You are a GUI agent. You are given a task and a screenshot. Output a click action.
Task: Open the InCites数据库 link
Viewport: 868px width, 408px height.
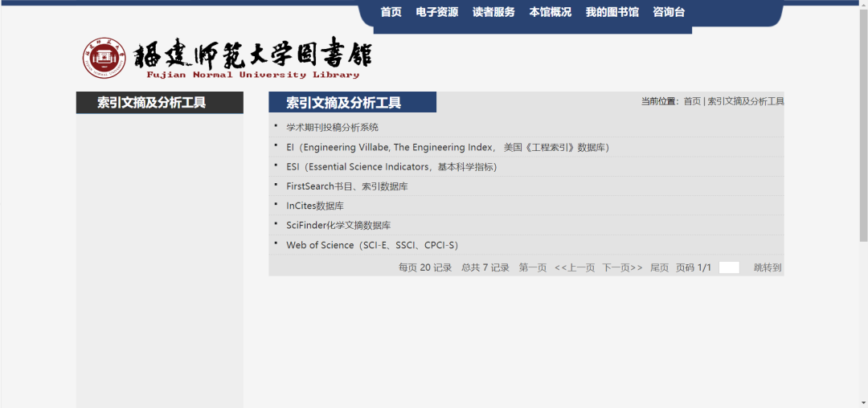(x=315, y=206)
